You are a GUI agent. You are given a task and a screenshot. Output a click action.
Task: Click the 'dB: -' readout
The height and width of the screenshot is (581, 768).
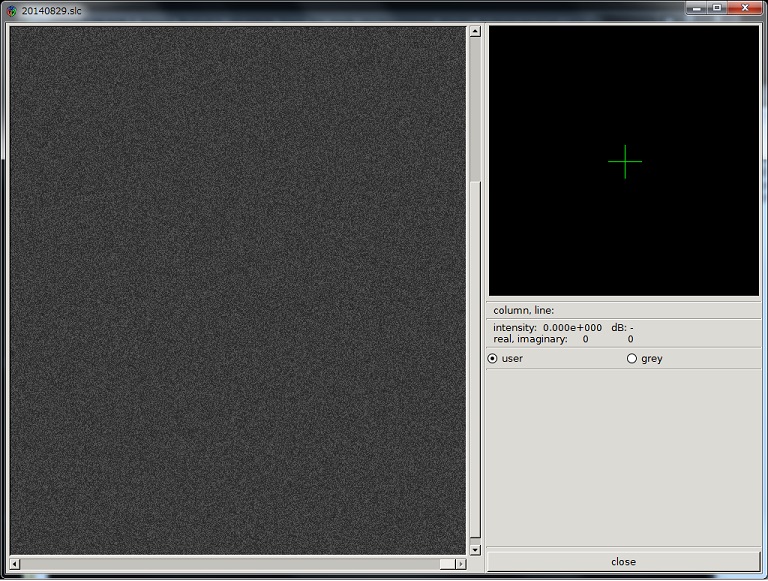(622, 328)
